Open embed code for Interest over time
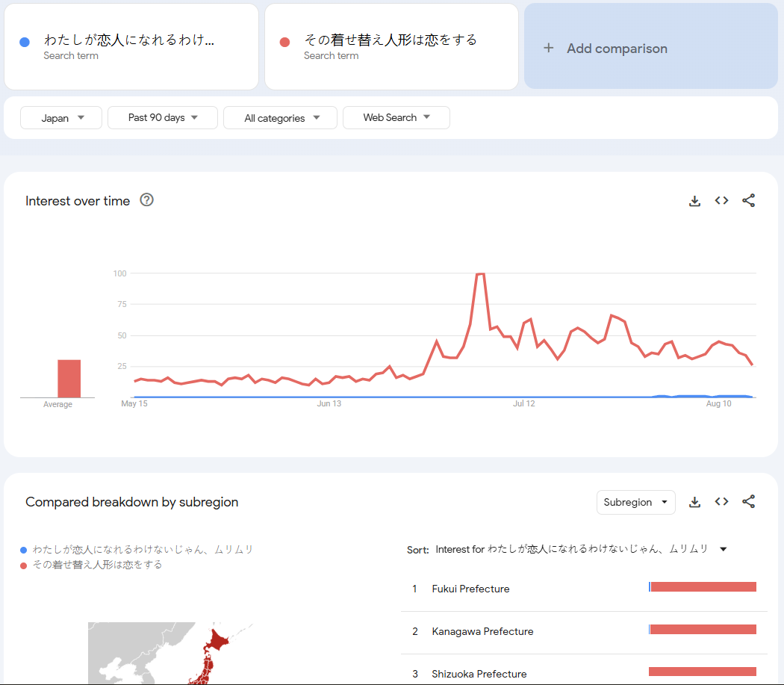The height and width of the screenshot is (685, 784). pyautogui.click(x=721, y=201)
